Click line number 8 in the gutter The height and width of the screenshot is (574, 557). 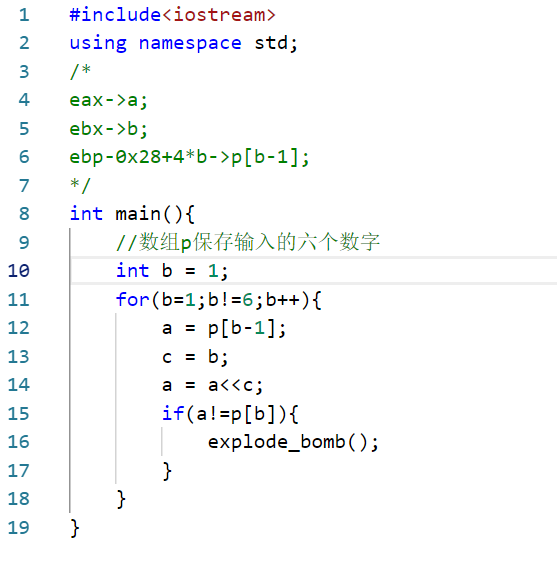click(x=24, y=214)
